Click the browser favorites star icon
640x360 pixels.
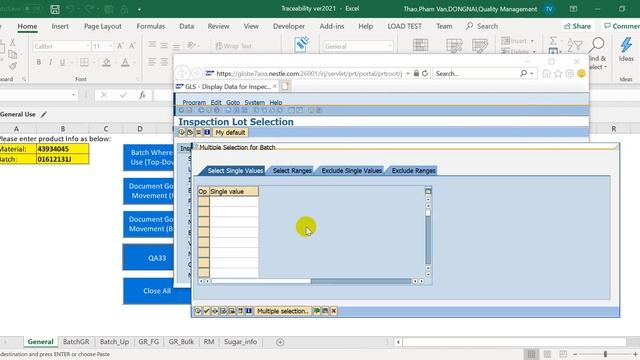[558, 73]
